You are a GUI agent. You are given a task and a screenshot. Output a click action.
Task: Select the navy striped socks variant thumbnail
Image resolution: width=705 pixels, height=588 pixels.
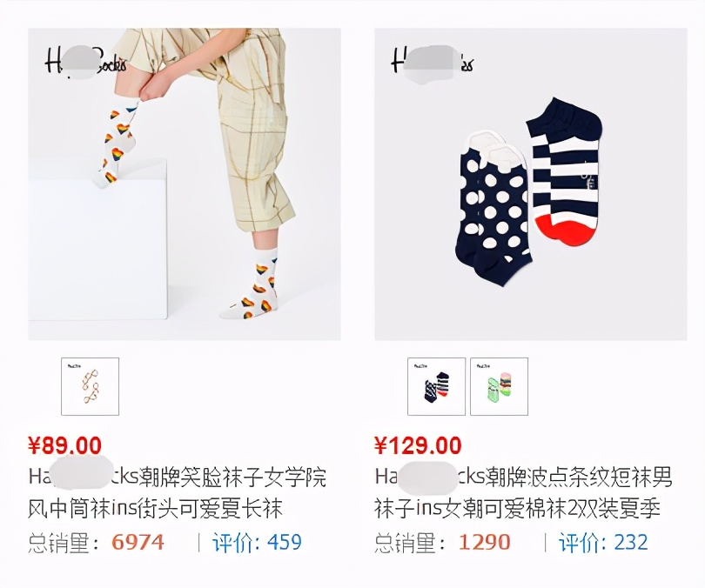[436, 386]
